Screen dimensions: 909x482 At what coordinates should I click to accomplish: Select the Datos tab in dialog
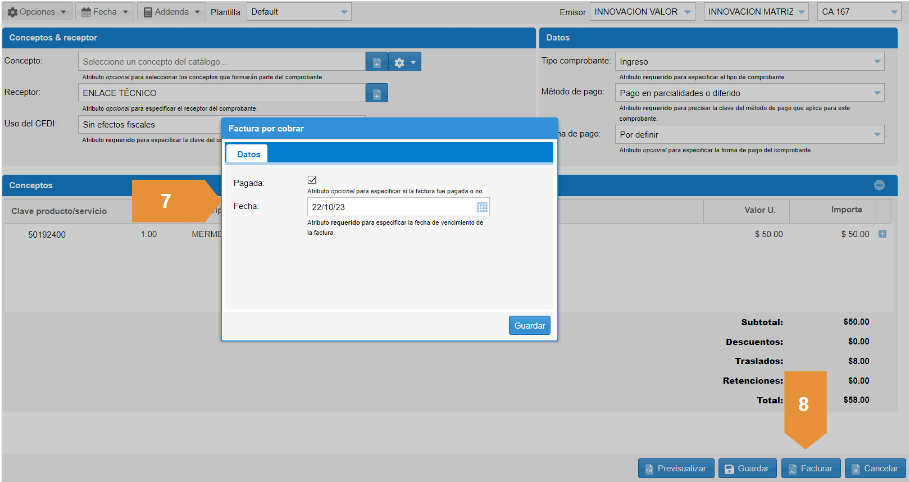click(248, 154)
